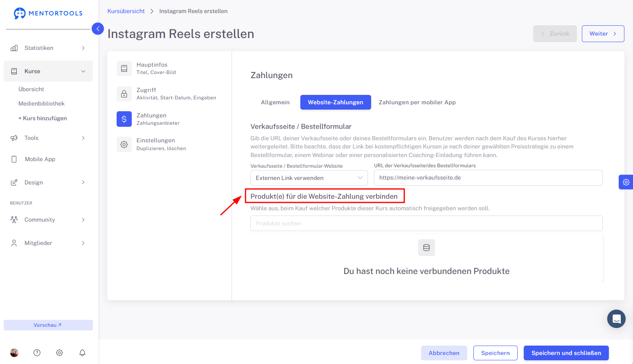Expand the Statistiken menu
633x364 pixels.
48,48
